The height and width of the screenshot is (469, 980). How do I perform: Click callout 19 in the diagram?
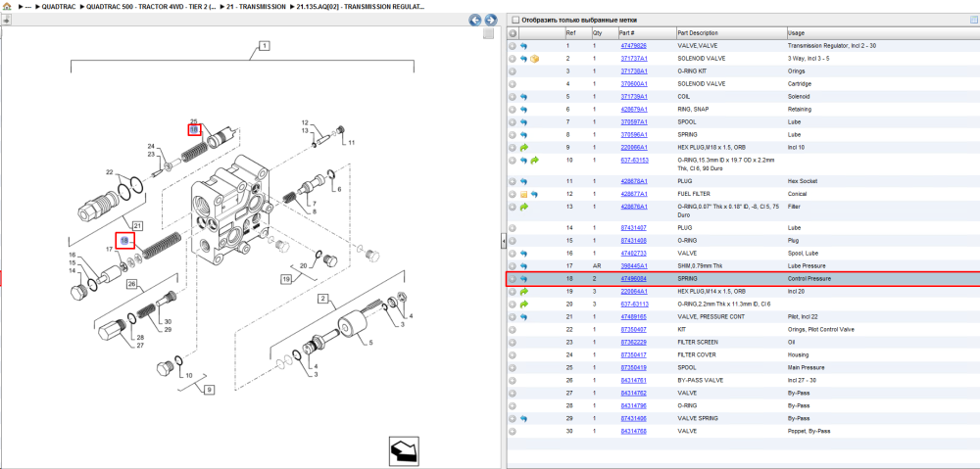tap(287, 278)
